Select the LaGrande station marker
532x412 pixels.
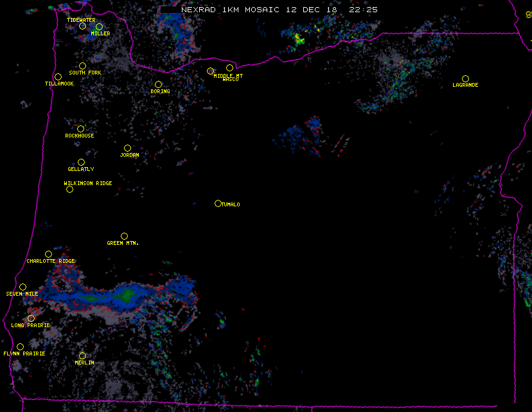click(465, 78)
